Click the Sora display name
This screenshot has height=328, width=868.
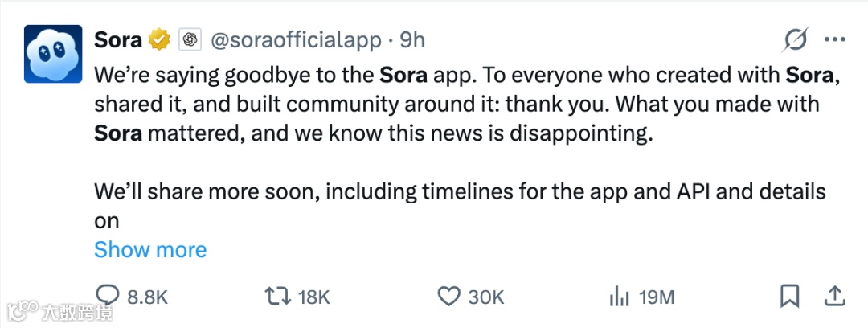pyautogui.click(x=117, y=39)
